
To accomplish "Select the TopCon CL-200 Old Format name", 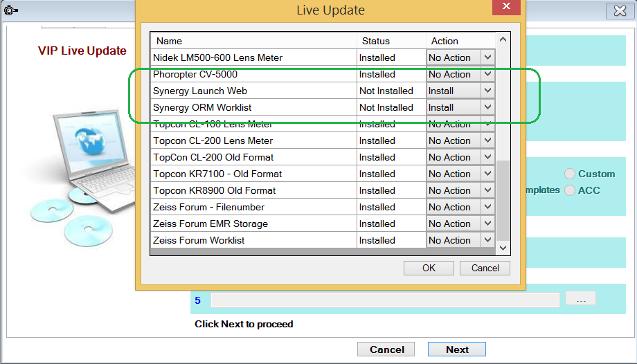I will click(x=213, y=158).
